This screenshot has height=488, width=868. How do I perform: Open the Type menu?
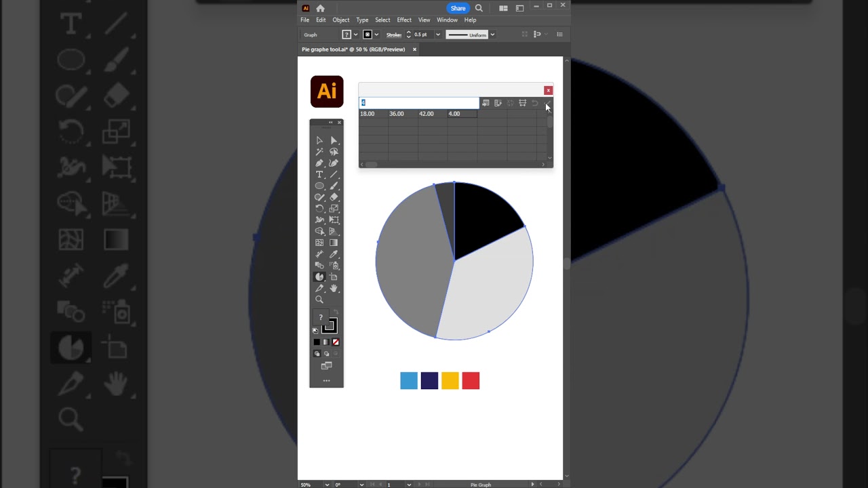tap(363, 20)
